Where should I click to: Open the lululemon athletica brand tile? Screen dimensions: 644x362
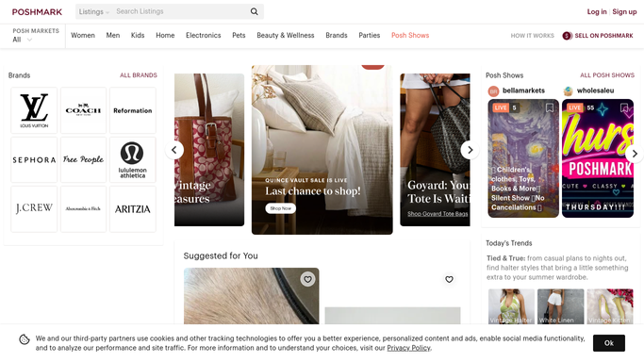(x=133, y=159)
